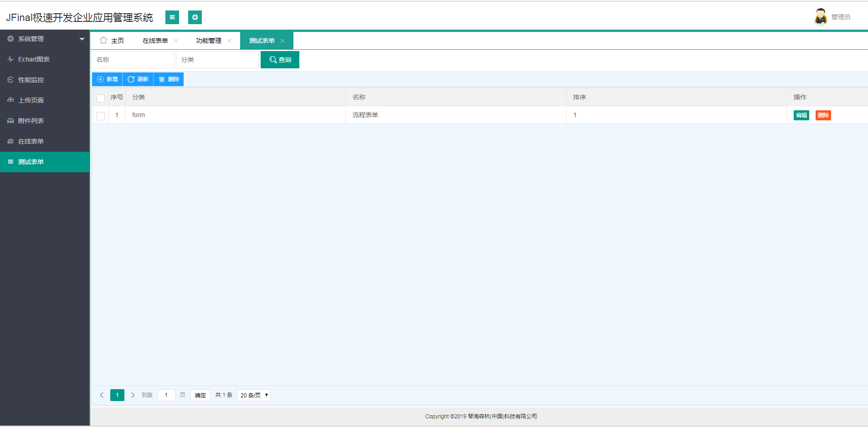Click the 在线表单 sidebar icon
This screenshot has width=868, height=427.
(x=10, y=141)
